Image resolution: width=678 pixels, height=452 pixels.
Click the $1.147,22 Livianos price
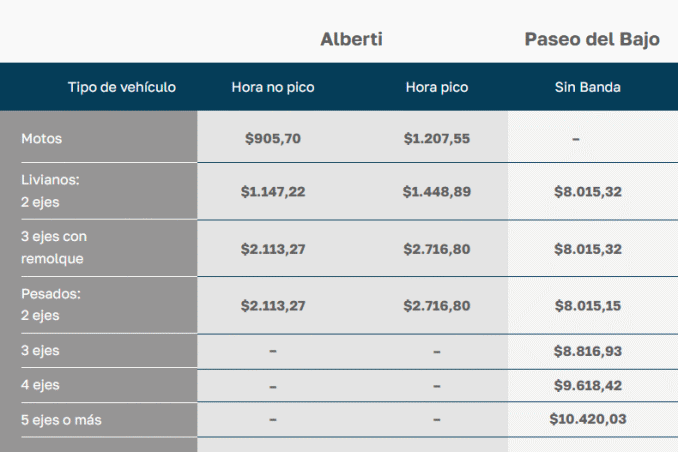tap(273, 190)
